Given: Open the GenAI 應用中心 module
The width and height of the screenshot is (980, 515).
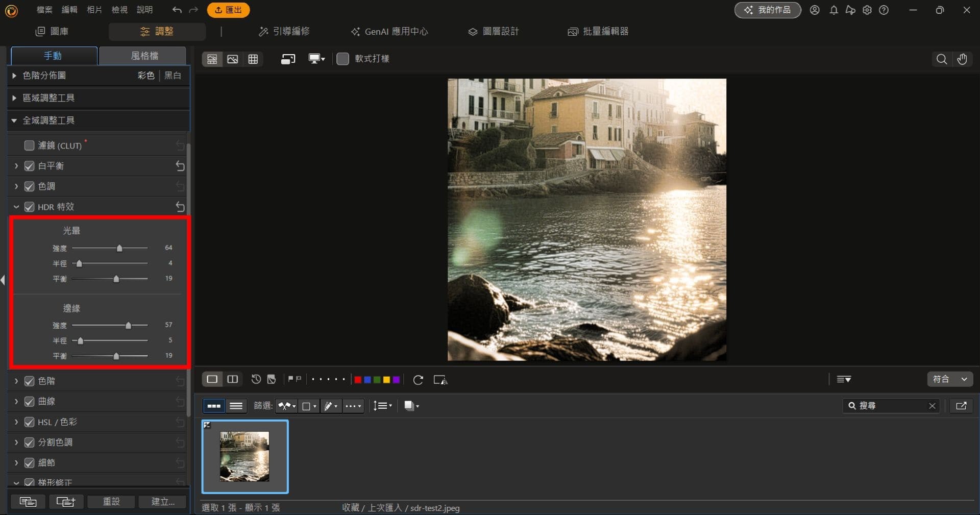Looking at the screenshot, I should click(x=389, y=31).
